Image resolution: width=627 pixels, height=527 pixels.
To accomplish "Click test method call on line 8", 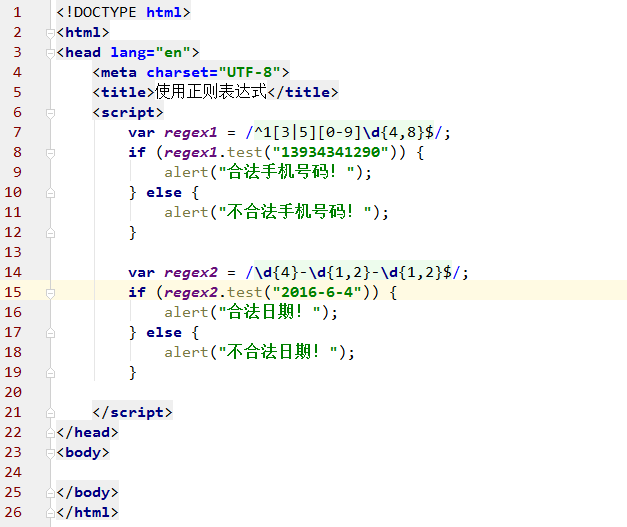I will click(245, 152).
